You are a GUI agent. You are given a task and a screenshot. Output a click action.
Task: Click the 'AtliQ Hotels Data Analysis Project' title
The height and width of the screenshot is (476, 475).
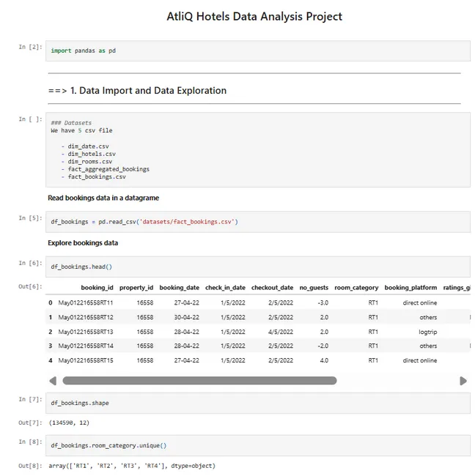click(x=254, y=16)
